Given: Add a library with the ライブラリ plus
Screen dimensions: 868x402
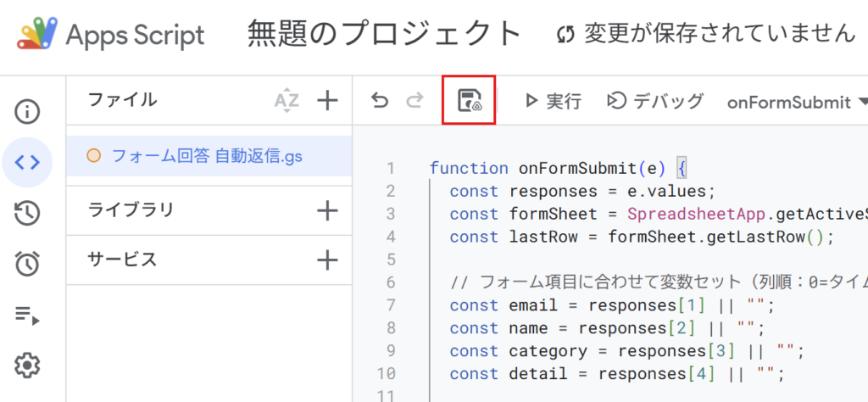Looking at the screenshot, I should [x=327, y=210].
